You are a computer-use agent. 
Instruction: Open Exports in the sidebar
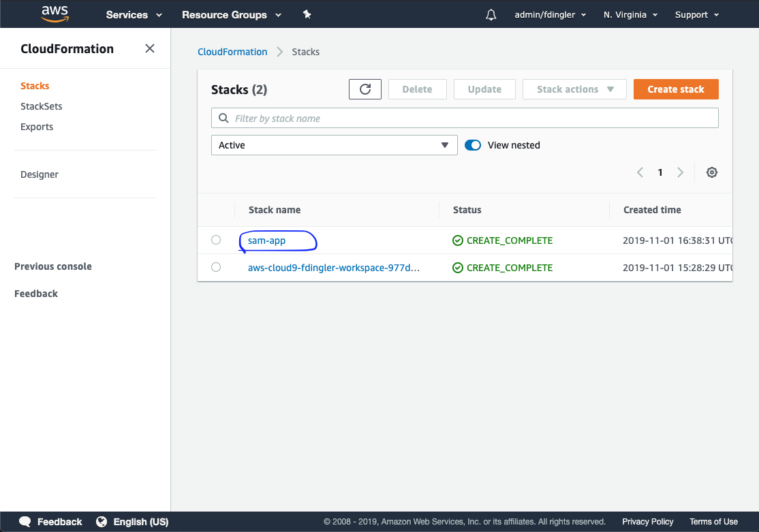tap(37, 127)
